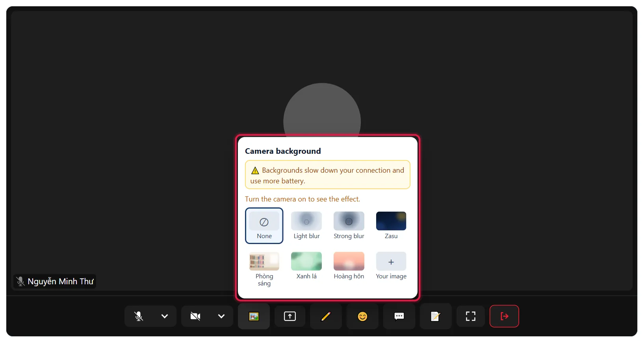Image resolution: width=644 pixels, height=343 pixels.
Task: Open the notes panel
Action: [436, 316]
